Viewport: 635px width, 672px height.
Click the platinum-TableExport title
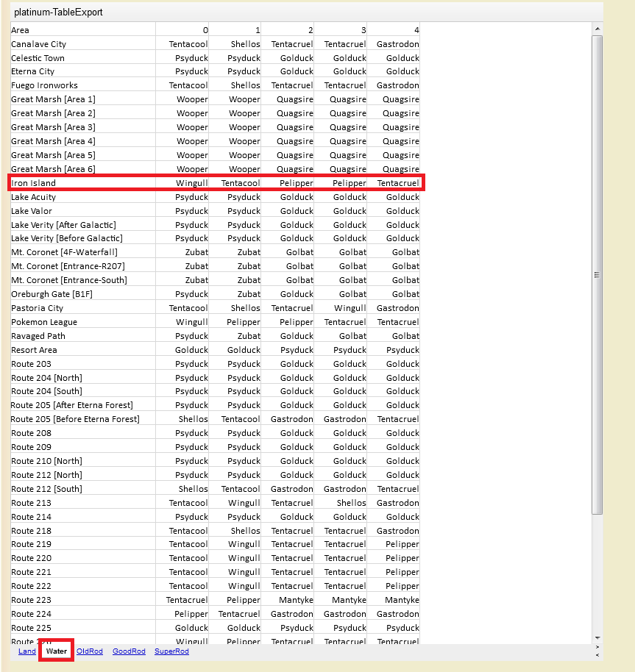(58, 12)
